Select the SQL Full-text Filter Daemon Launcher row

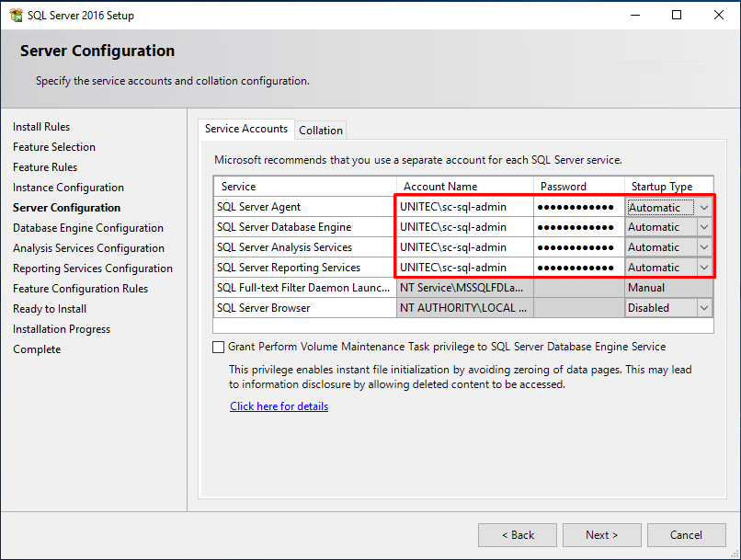(x=305, y=288)
